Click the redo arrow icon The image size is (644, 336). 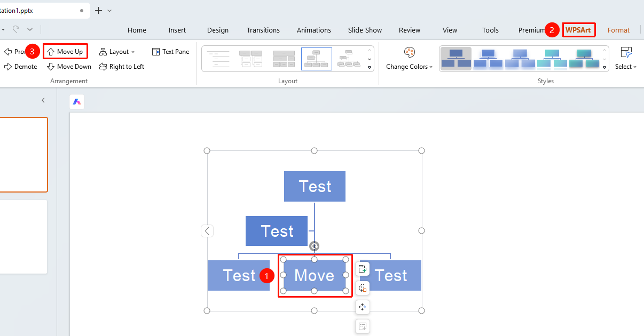tap(16, 29)
